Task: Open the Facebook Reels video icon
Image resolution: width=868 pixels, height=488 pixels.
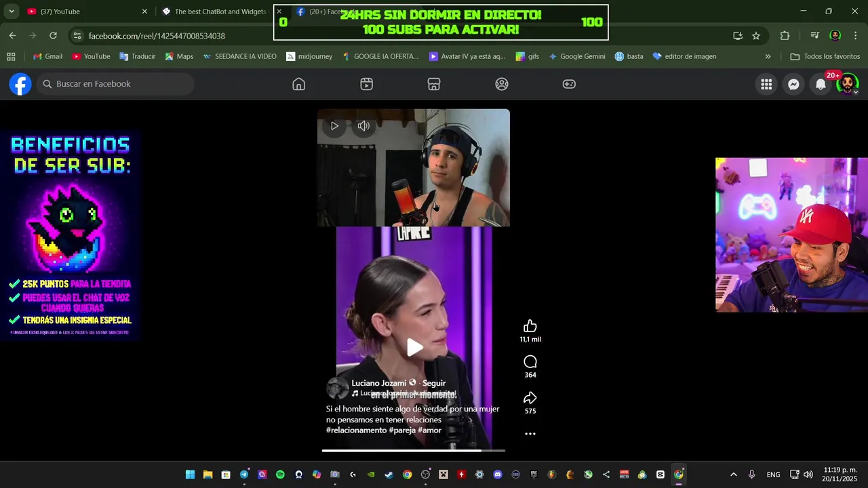Action: [x=366, y=84]
